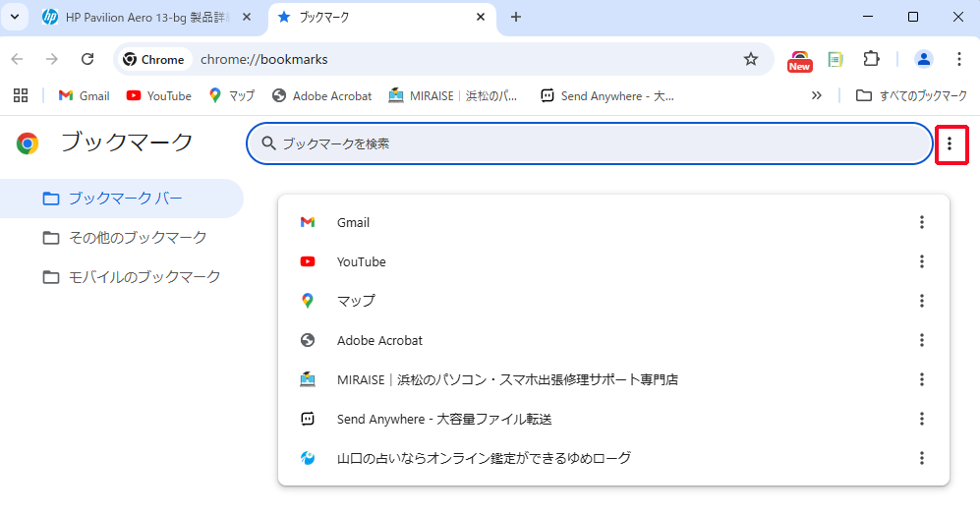This screenshot has width=980, height=514.
Task: Click the globe favicon beside Adobe Acrobat
Action: pos(308,340)
